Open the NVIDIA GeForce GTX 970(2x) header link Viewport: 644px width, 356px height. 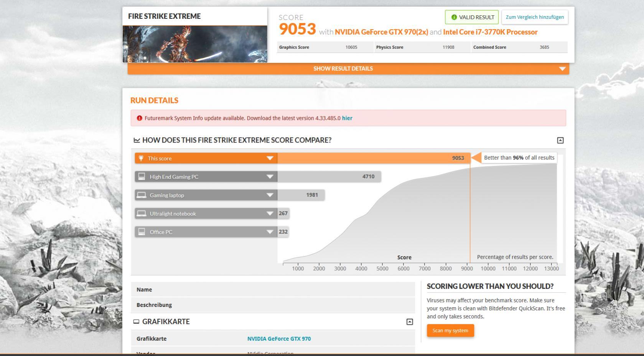[x=381, y=32]
